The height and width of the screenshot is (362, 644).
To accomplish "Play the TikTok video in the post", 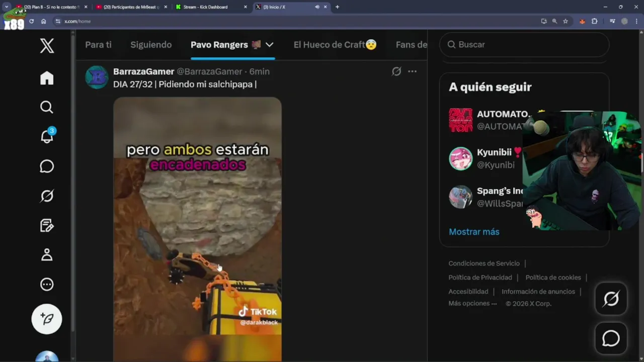I will click(197, 229).
